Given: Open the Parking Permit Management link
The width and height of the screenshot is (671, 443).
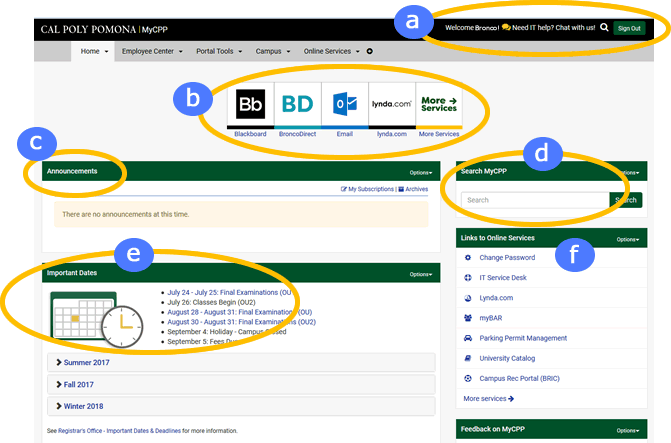Looking at the screenshot, I should click(523, 338).
